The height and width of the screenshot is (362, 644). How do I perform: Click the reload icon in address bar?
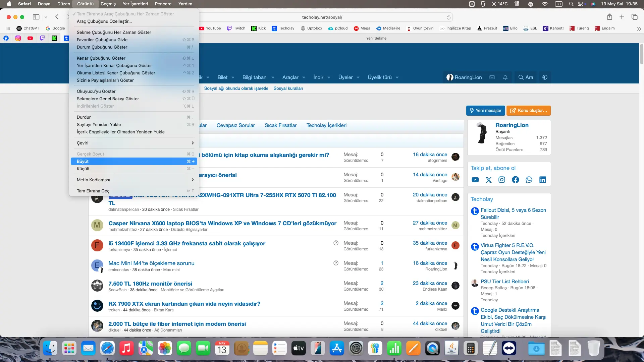[x=448, y=17]
